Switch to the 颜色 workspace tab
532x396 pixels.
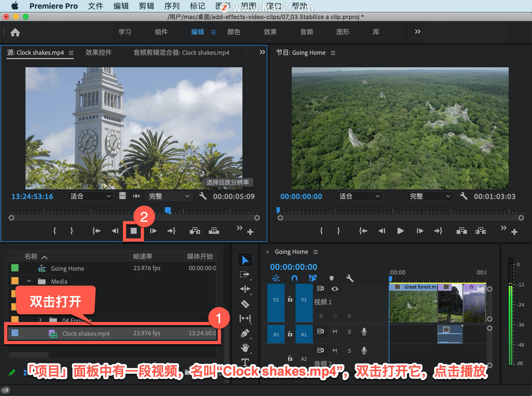234,32
